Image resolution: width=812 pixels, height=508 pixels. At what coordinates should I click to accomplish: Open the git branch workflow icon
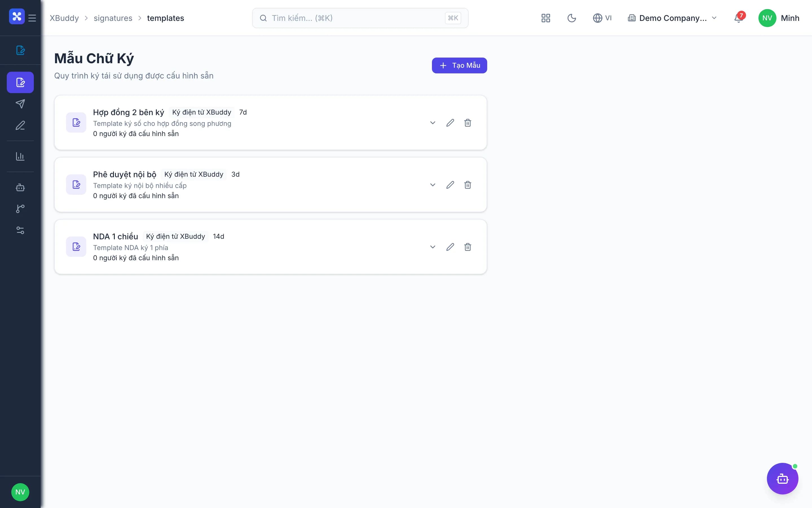[x=21, y=209]
